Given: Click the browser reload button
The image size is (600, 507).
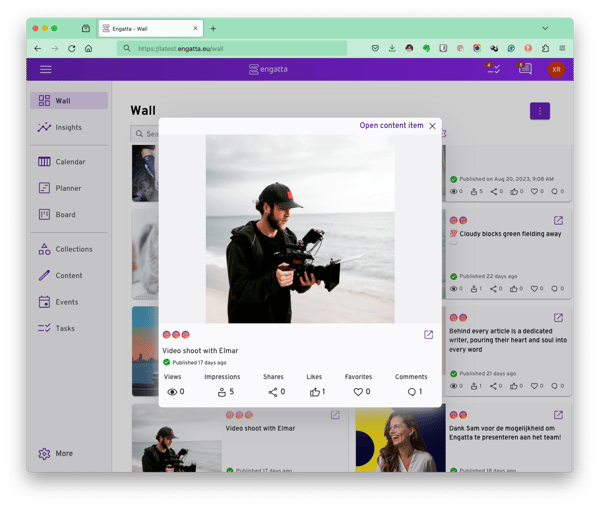Looking at the screenshot, I should (72, 48).
